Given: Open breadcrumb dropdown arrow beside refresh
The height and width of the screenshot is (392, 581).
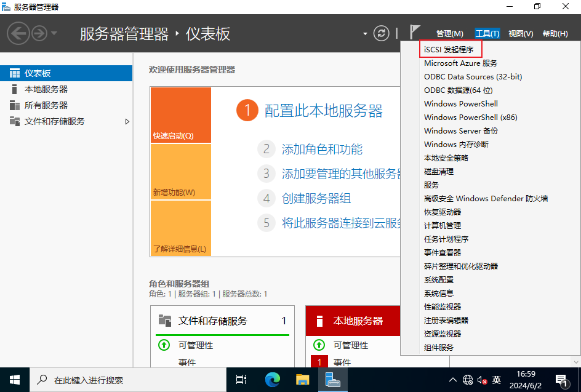Looking at the screenshot, I should [365, 33].
